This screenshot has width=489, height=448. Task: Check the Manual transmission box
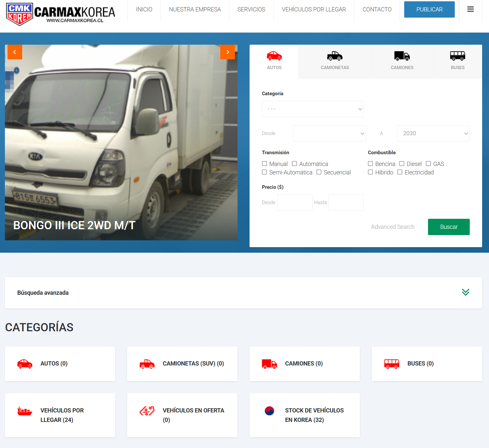(x=265, y=164)
